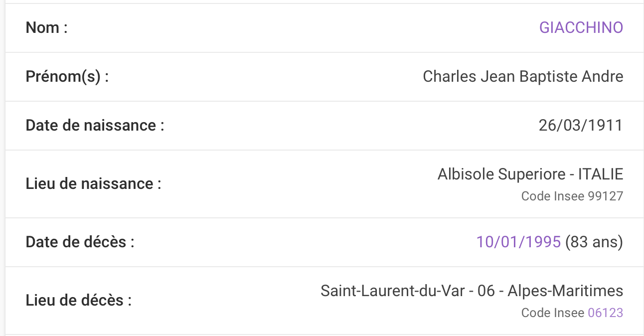This screenshot has height=336, width=644.
Task: Click "Code Insee" text beside 06123
Action: [552, 313]
